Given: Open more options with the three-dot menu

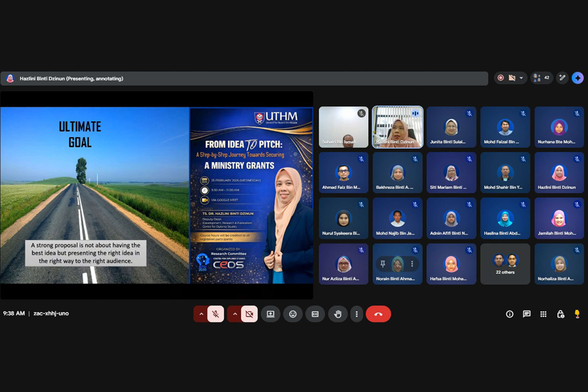Looking at the screenshot, I should click(357, 314).
